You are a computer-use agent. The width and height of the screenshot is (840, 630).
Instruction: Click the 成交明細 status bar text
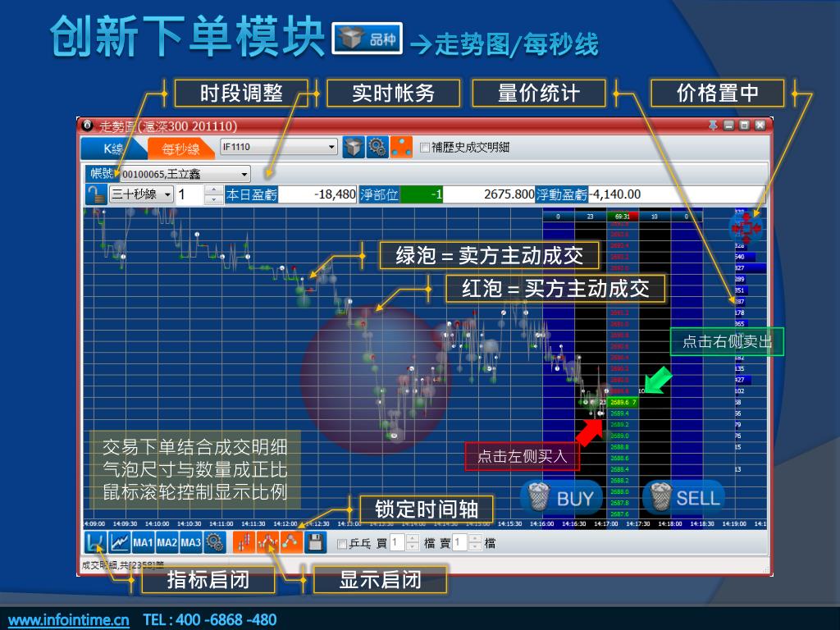pos(122,564)
